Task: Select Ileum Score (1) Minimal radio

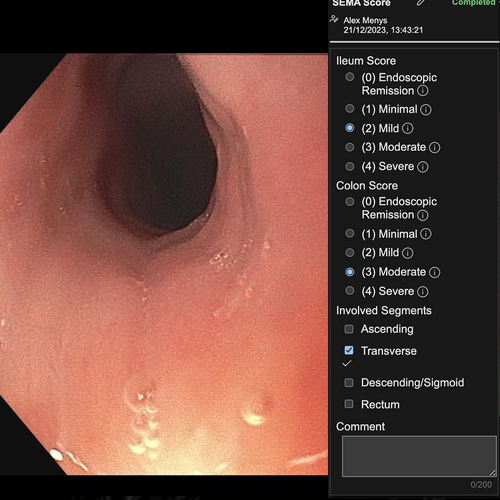Action: pos(350,109)
